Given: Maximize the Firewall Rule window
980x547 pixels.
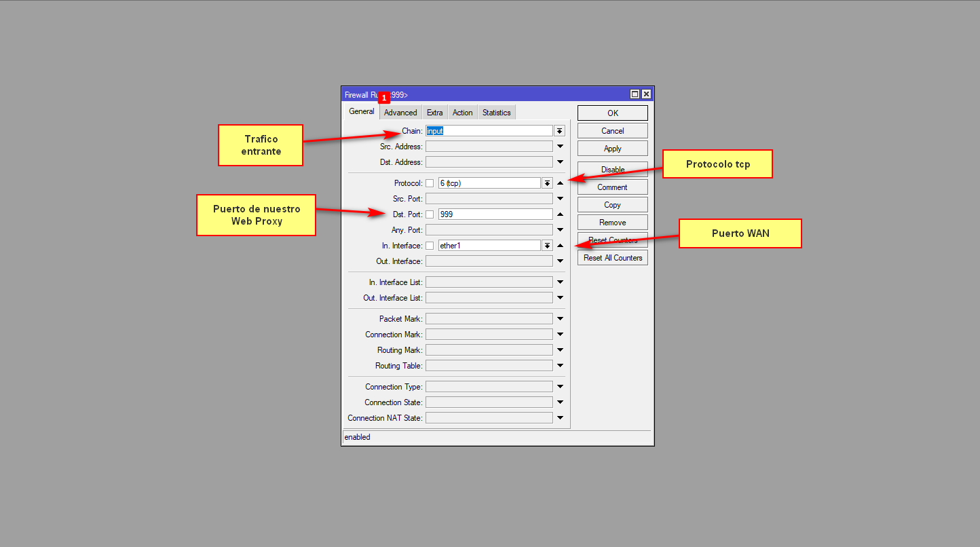Looking at the screenshot, I should pyautogui.click(x=635, y=94).
